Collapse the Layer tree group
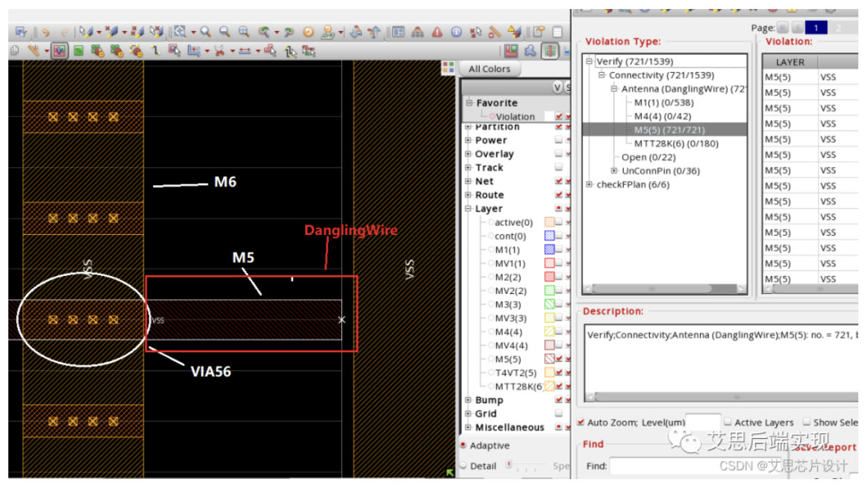 click(468, 209)
